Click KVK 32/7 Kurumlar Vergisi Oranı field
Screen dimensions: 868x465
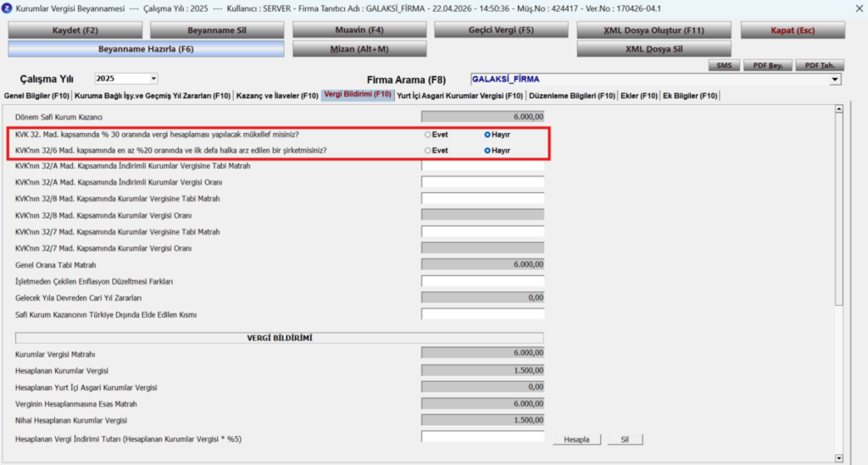pos(482,248)
